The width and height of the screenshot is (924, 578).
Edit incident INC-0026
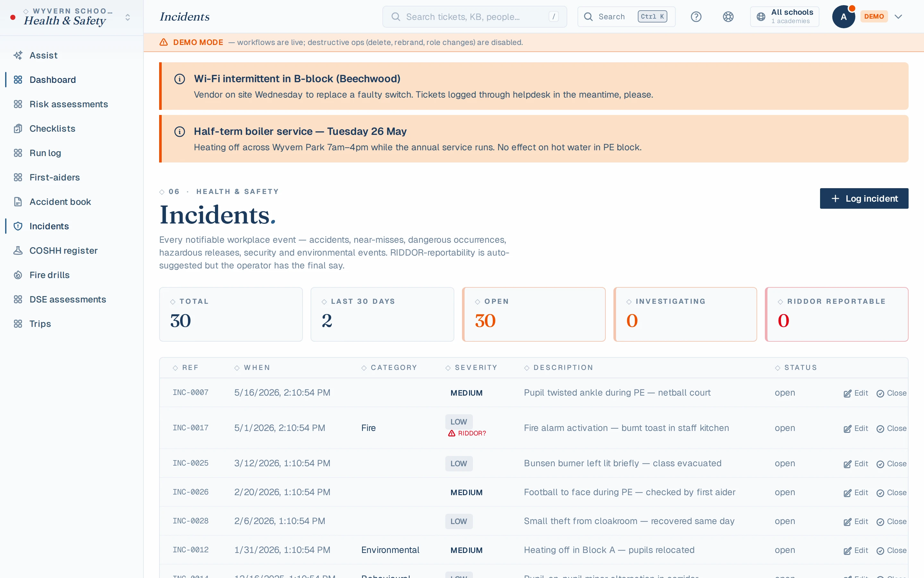click(x=856, y=493)
